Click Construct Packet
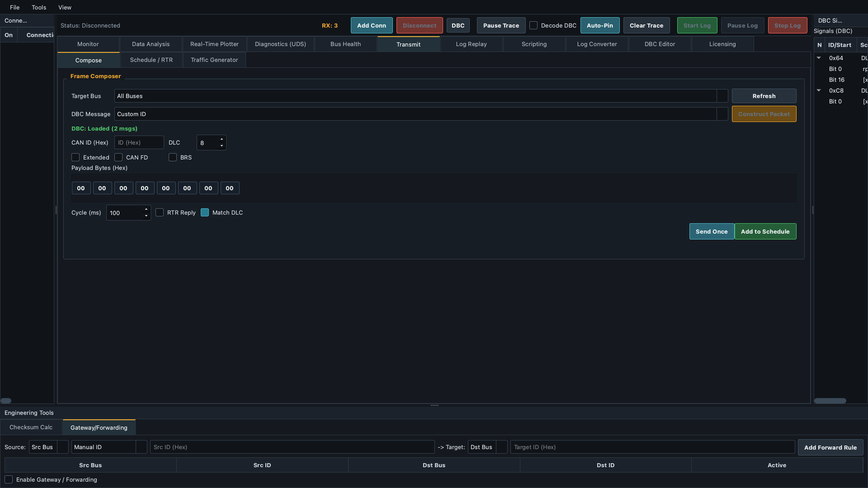The image size is (868, 488). click(x=764, y=114)
